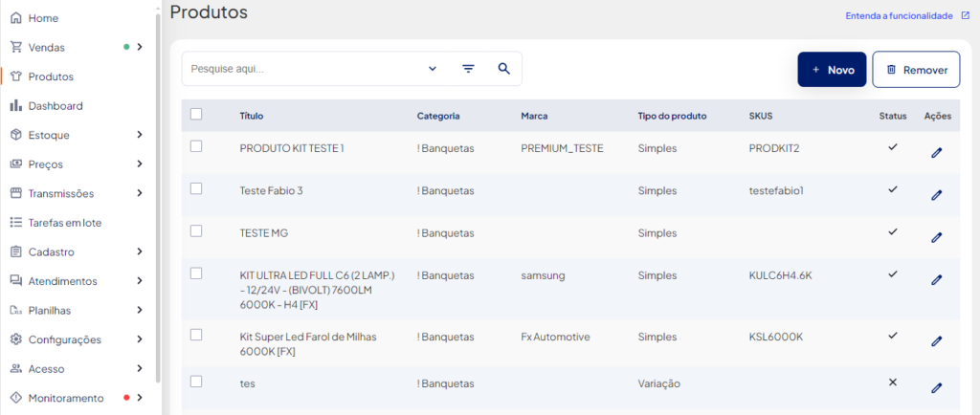980x415 pixels.
Task: Sort by Título column header
Action: point(252,116)
